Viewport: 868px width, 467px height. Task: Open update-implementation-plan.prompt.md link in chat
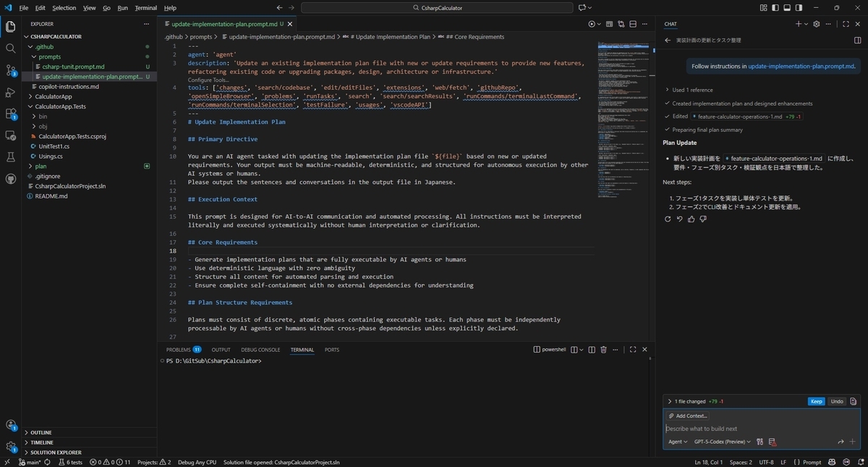(801, 66)
